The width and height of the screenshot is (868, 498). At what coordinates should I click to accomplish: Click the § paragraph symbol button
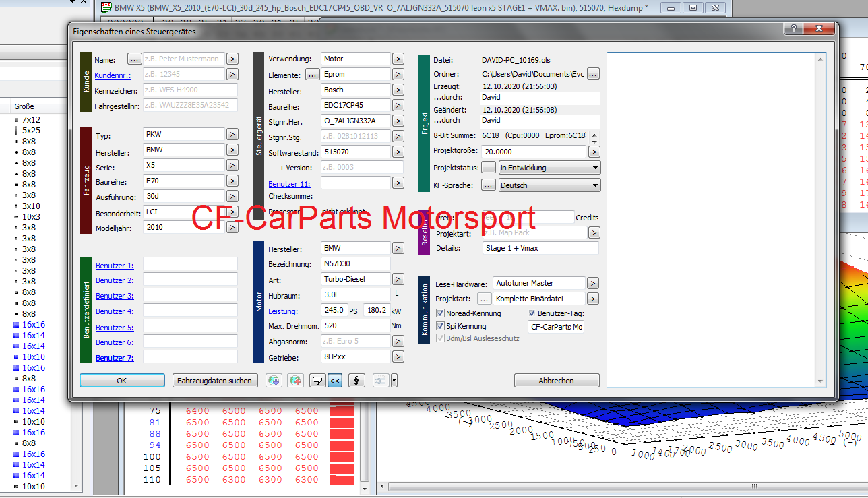(356, 381)
